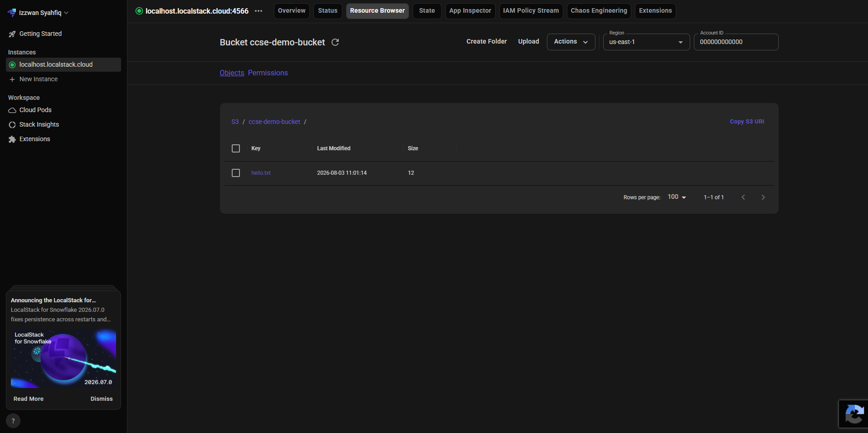The width and height of the screenshot is (868, 433).
Task: Click the LocalStack logo icon
Action: point(12,13)
